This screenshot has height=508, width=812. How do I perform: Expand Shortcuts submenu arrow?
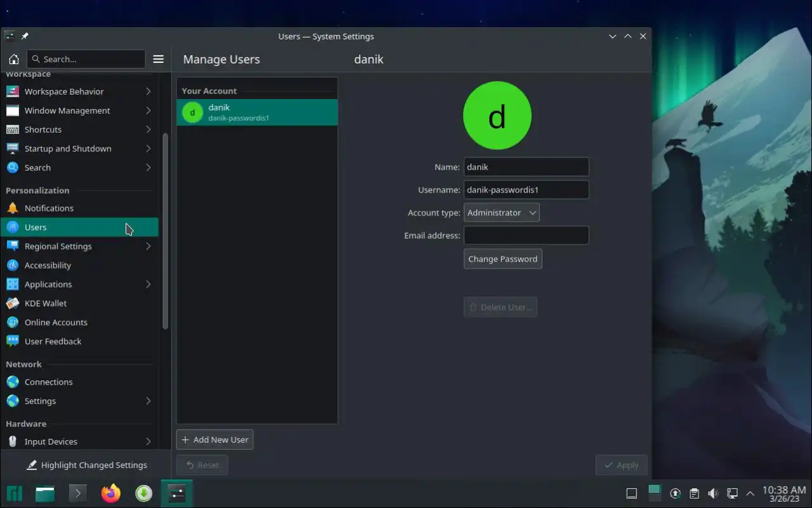click(148, 130)
